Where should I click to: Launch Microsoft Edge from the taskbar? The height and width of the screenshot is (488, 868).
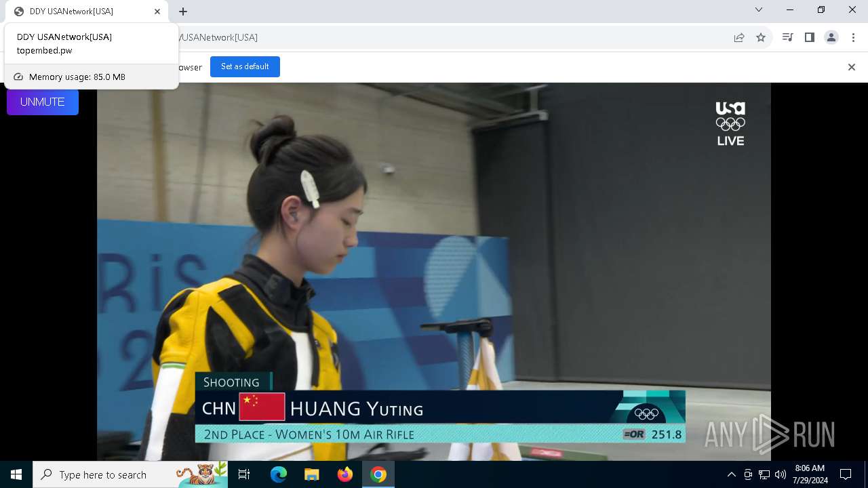coord(279,474)
